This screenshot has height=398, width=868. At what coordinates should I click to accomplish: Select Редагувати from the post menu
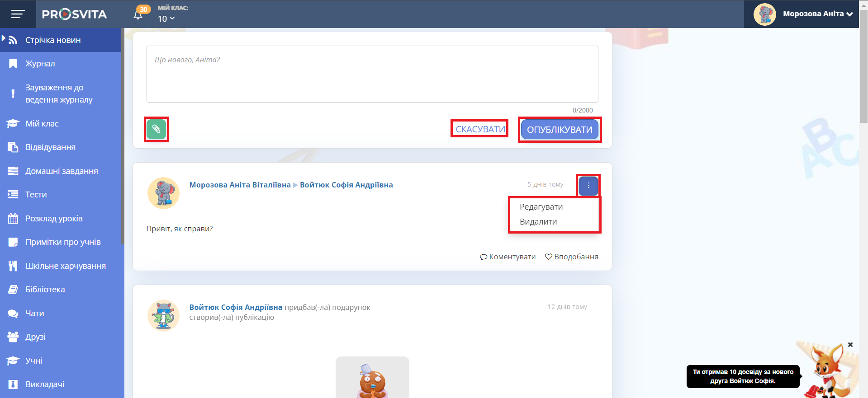(541, 207)
